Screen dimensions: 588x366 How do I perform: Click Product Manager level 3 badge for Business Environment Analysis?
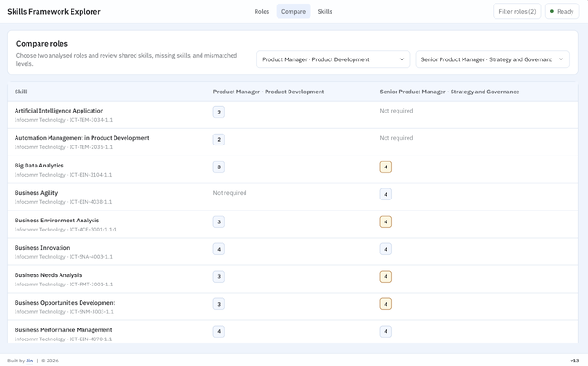tap(219, 221)
